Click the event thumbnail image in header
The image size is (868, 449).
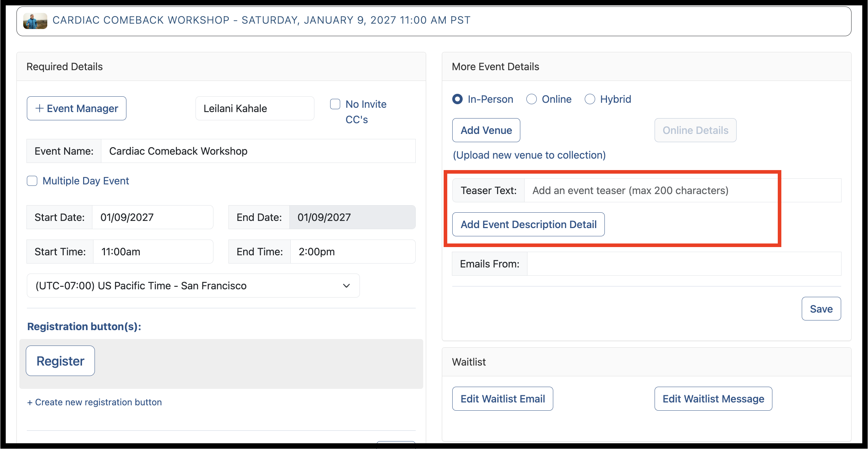(x=35, y=21)
